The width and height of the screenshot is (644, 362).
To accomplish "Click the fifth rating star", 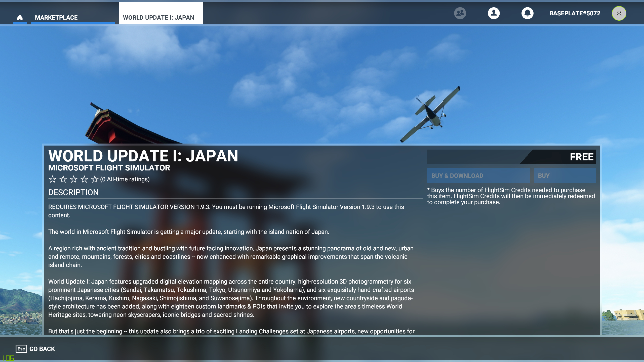I will click(95, 179).
